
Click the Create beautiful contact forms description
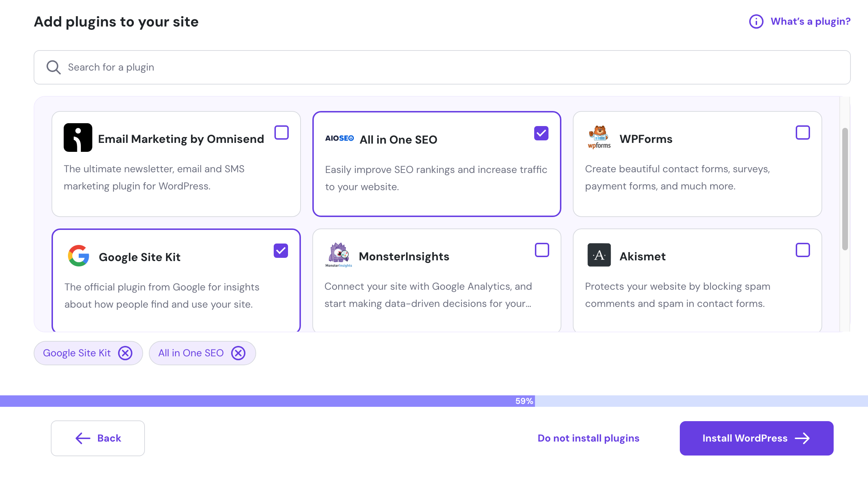coord(677,178)
